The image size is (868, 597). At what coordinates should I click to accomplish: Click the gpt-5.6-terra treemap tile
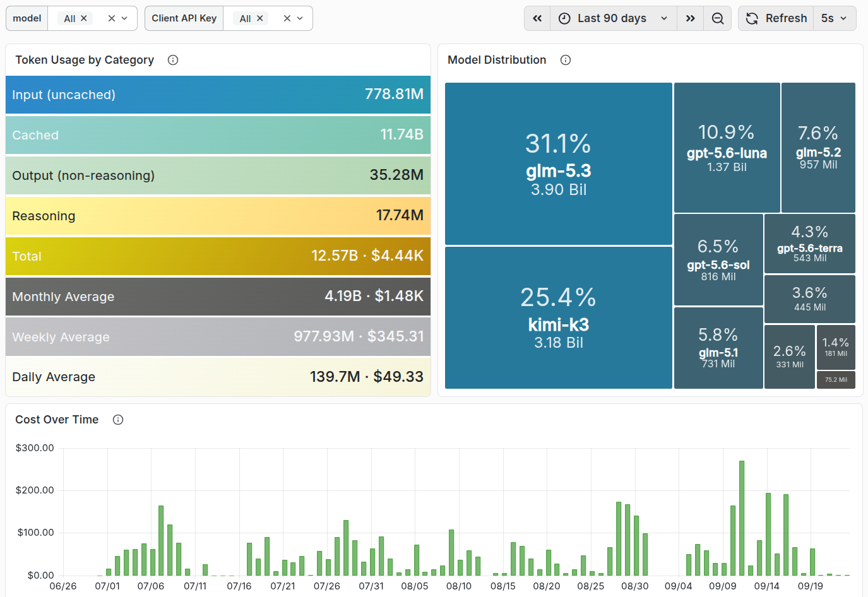(x=810, y=244)
